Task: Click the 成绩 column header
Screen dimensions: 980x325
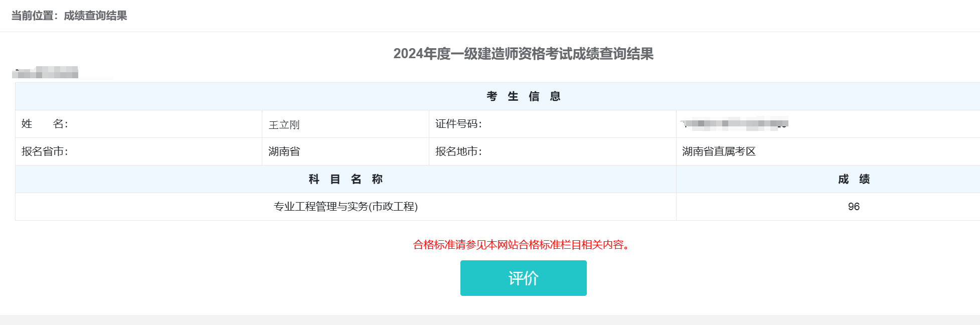Action: coord(854,179)
